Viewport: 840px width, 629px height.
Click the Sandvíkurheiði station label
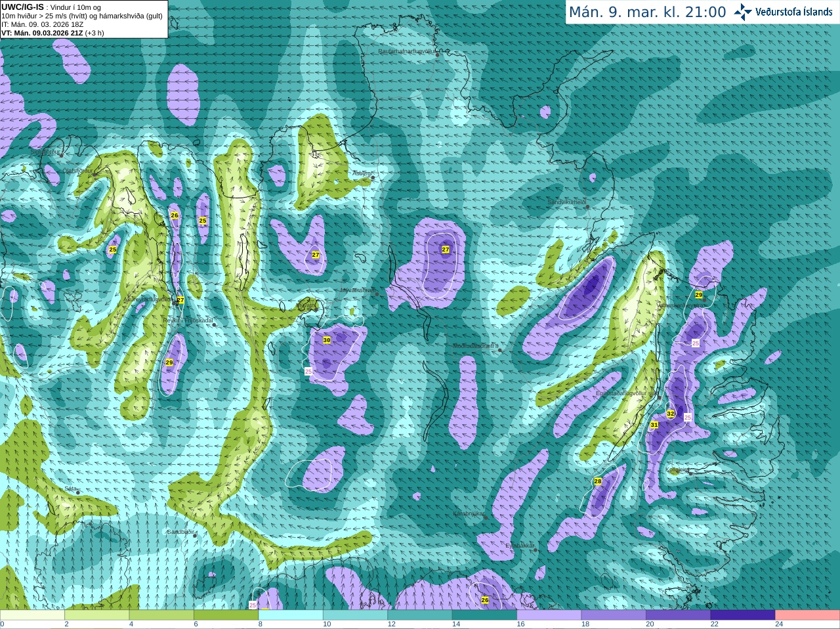tap(567, 202)
